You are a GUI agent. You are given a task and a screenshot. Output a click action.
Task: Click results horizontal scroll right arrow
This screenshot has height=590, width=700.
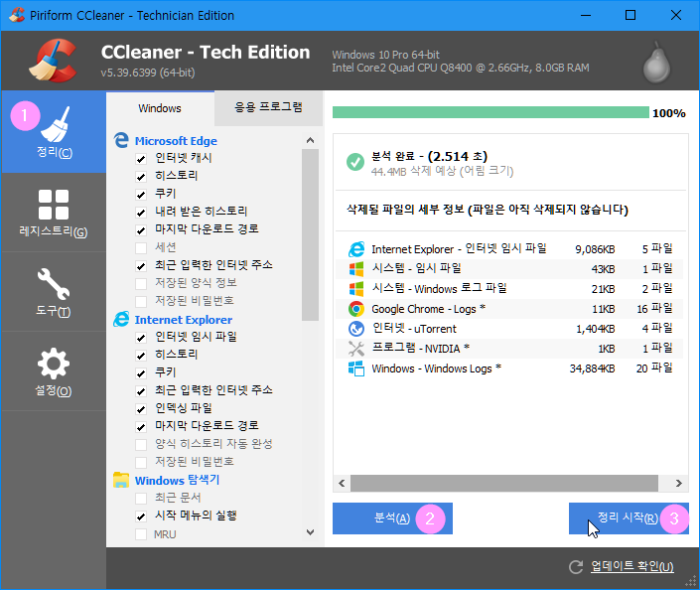point(678,484)
